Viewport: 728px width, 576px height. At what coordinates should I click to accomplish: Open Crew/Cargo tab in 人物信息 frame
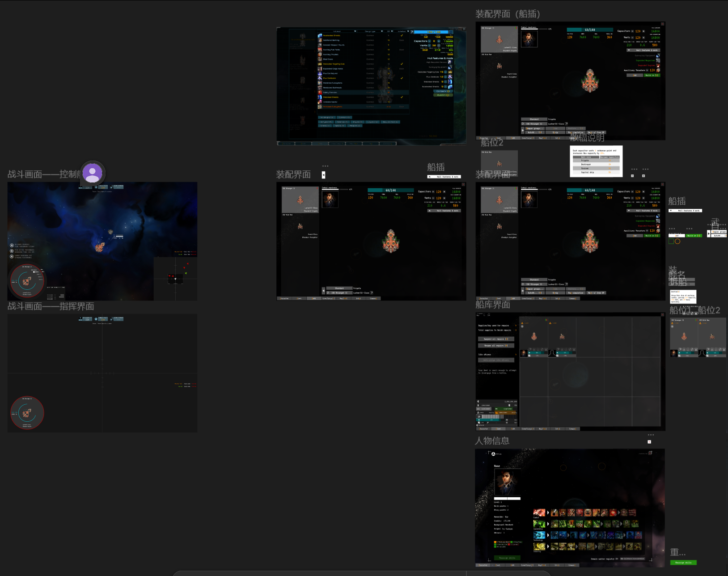pyautogui.click(x=527, y=565)
